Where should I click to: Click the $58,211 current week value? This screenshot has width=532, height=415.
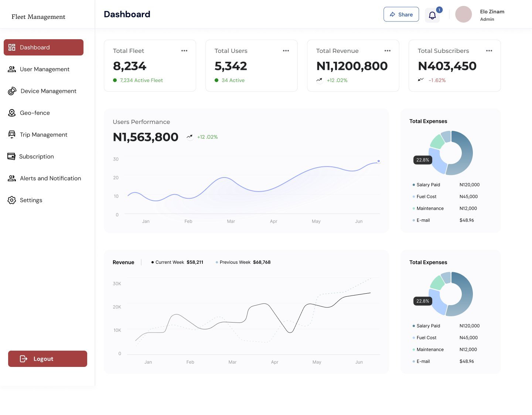tap(195, 262)
